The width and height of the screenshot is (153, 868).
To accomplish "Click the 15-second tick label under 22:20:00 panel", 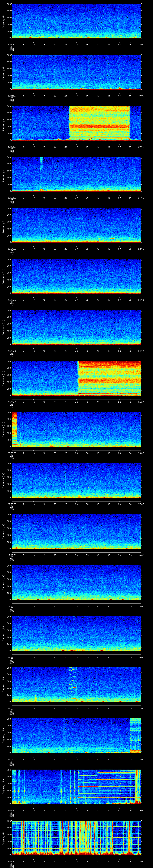I will [44, 197].
